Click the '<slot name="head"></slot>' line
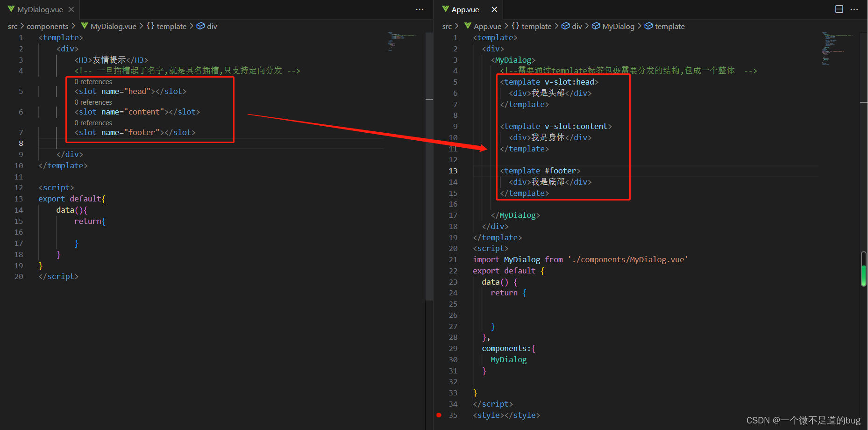 130,92
